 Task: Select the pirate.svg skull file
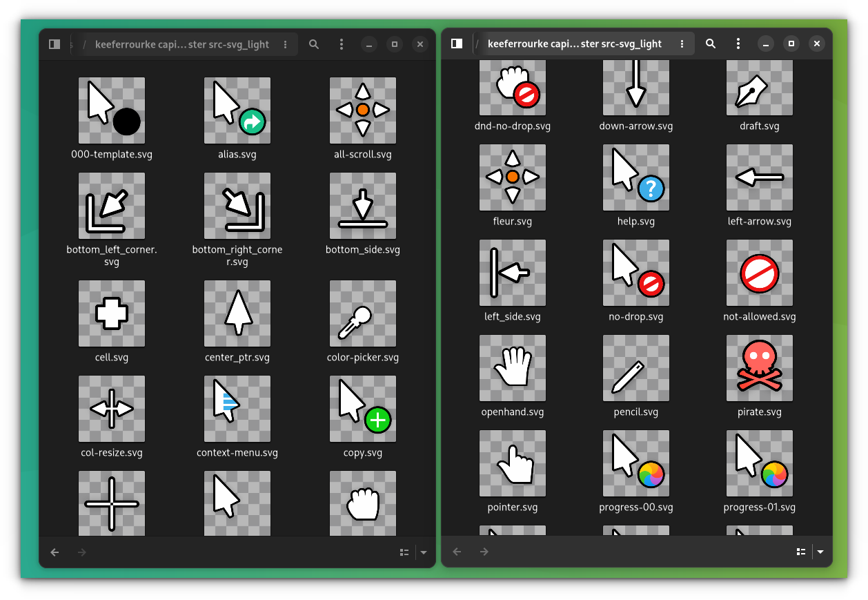[x=760, y=376]
